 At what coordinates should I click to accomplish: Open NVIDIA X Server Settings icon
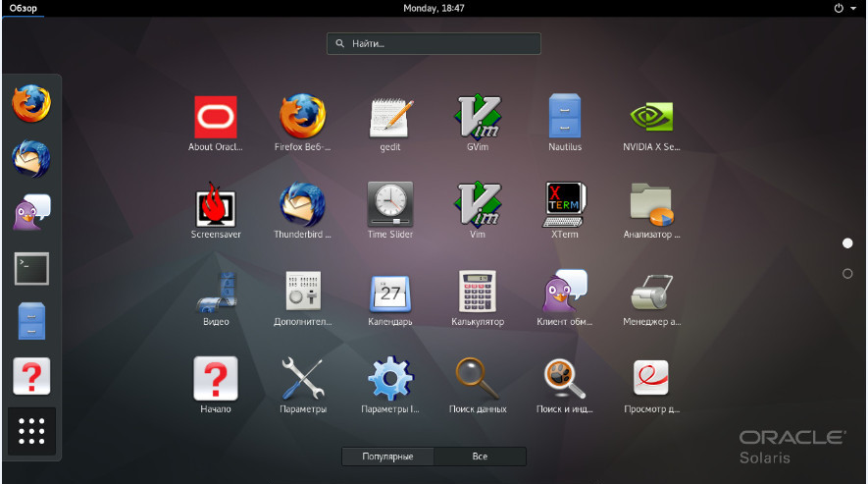point(651,118)
